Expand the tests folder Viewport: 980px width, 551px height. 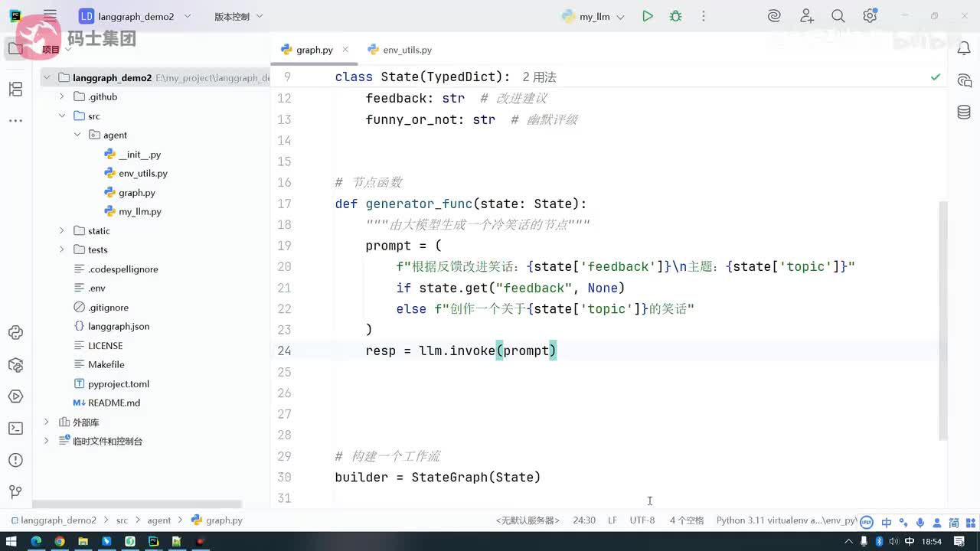(x=62, y=250)
